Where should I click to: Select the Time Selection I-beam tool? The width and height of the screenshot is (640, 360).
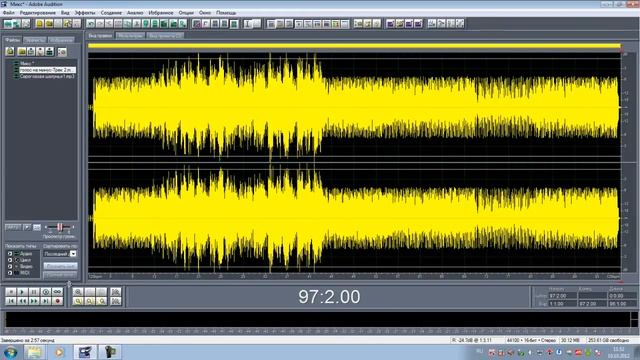[x=247, y=24]
